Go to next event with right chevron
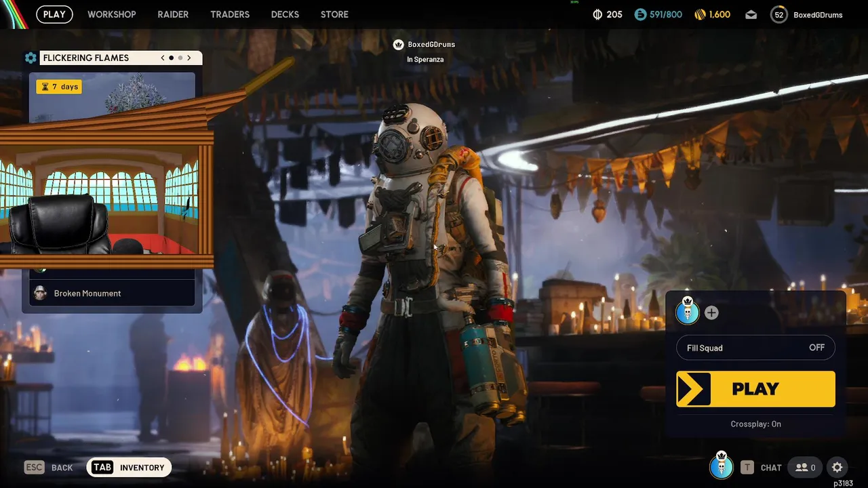Screen dimensions: 868x488 (x=189, y=58)
